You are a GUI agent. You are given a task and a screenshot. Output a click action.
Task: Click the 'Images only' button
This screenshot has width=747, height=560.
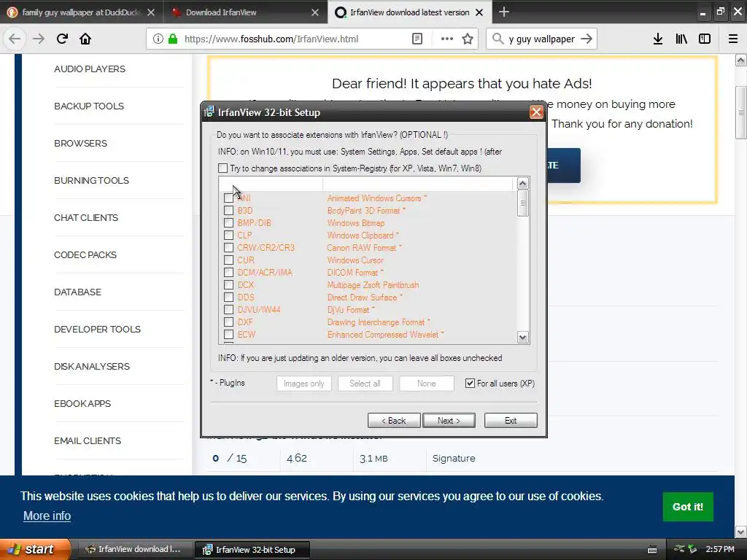[x=304, y=384]
